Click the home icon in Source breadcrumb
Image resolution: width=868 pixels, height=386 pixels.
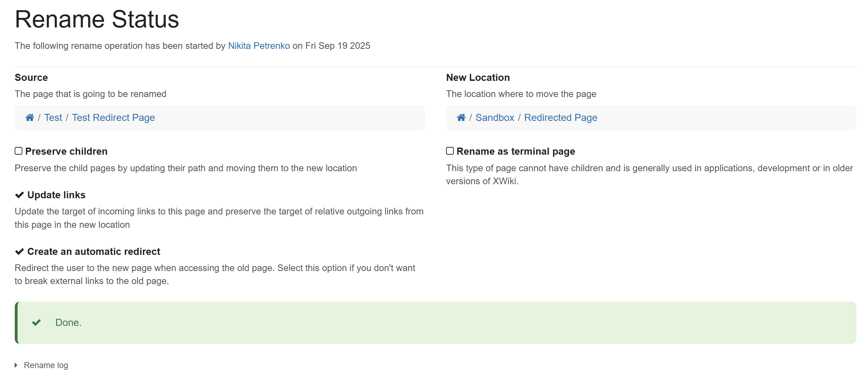coord(30,117)
